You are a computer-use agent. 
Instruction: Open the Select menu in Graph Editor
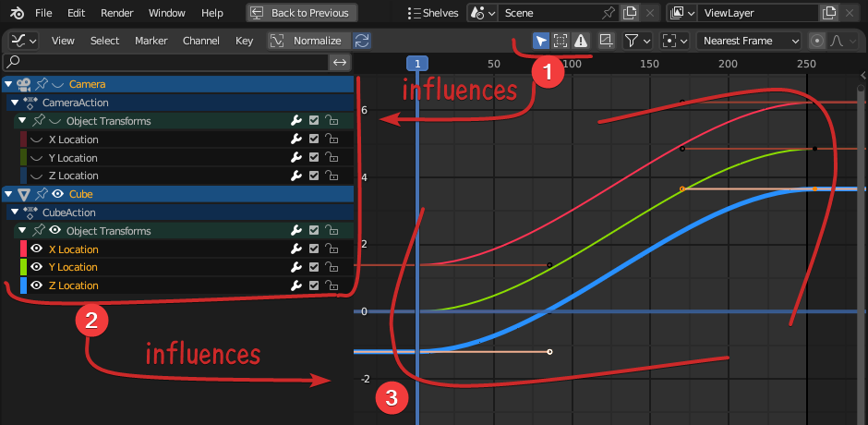[104, 41]
